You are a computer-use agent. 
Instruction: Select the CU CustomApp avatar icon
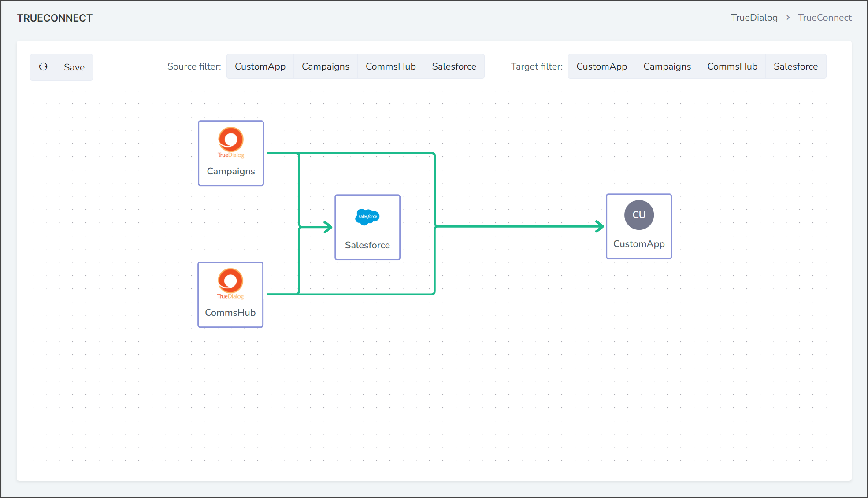tap(639, 215)
